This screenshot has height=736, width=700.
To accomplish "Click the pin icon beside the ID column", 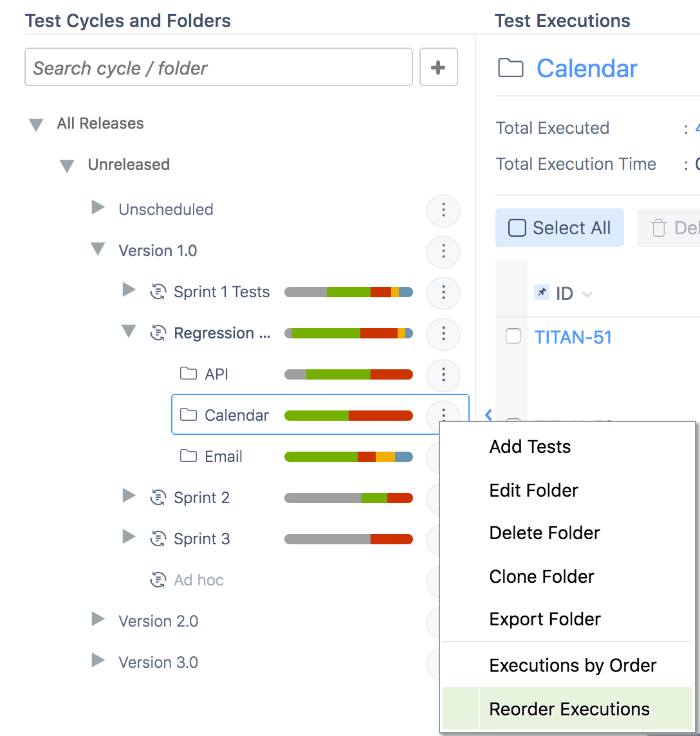I will click(x=542, y=293).
